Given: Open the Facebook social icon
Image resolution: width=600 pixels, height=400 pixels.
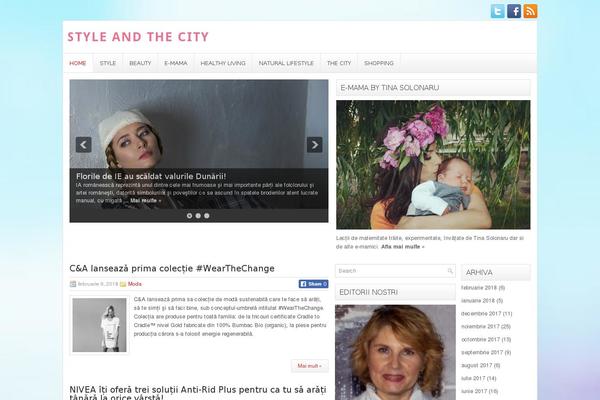Looking at the screenshot, I should (514, 11).
